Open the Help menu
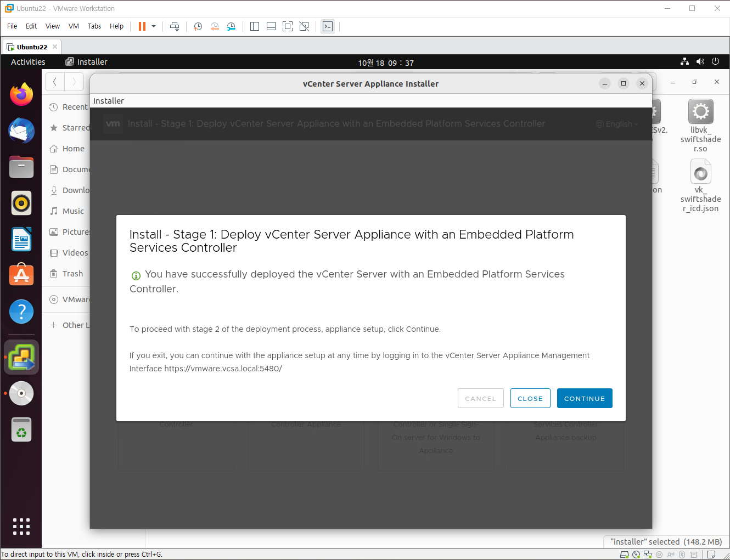Viewport: 730px width, 560px height. pyautogui.click(x=116, y=26)
